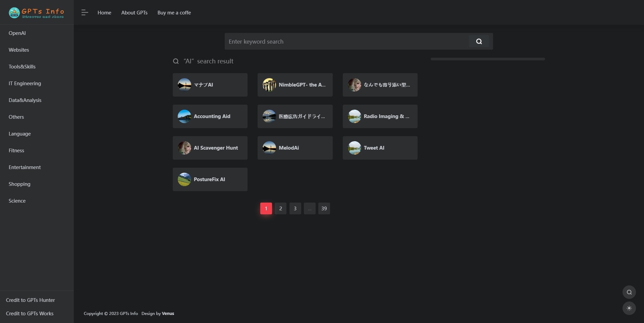The image size is (644, 323).
Task: Jump to last page 39
Action: point(324,208)
